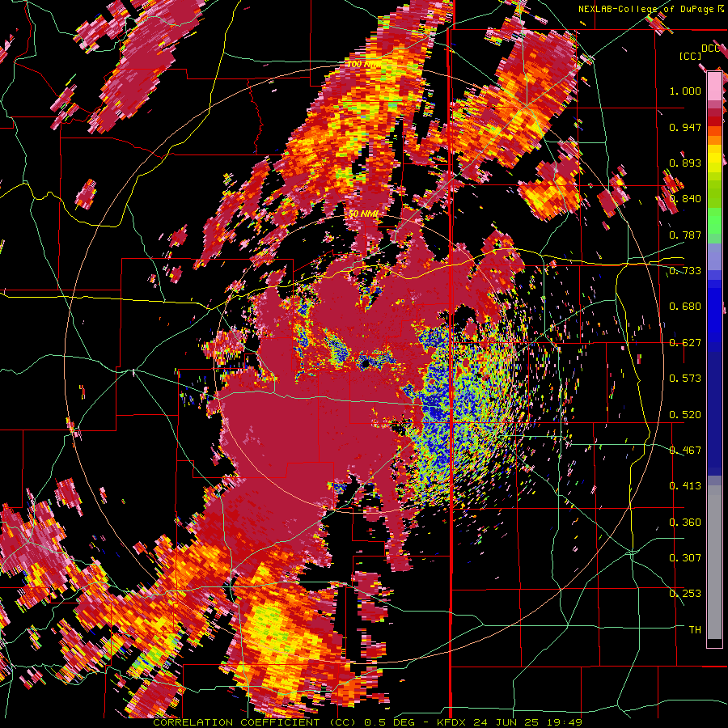
Task: Click the 0.307 legend value
Action: 685,558
